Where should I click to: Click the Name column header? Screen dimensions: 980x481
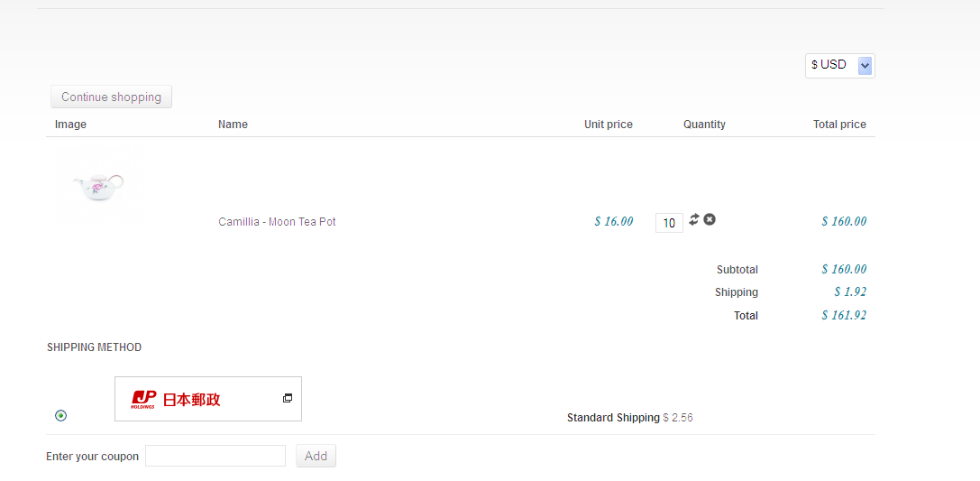click(233, 125)
